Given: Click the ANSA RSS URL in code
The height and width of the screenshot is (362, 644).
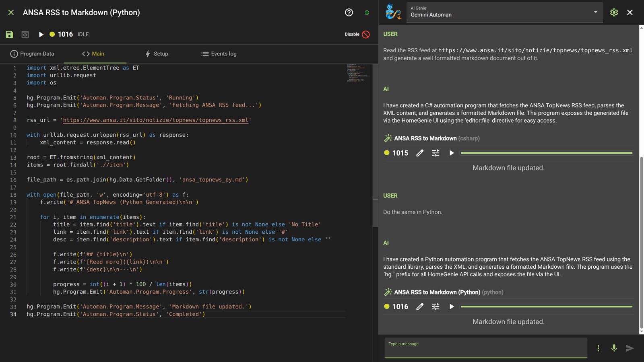Looking at the screenshot, I should point(155,120).
